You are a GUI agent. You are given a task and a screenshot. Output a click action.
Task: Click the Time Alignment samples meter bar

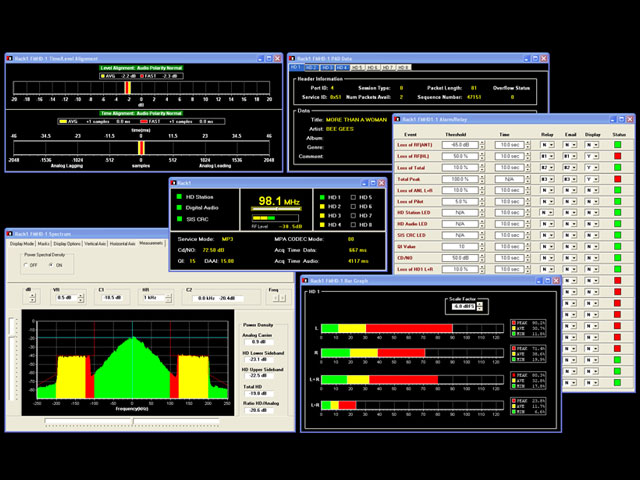click(x=141, y=148)
